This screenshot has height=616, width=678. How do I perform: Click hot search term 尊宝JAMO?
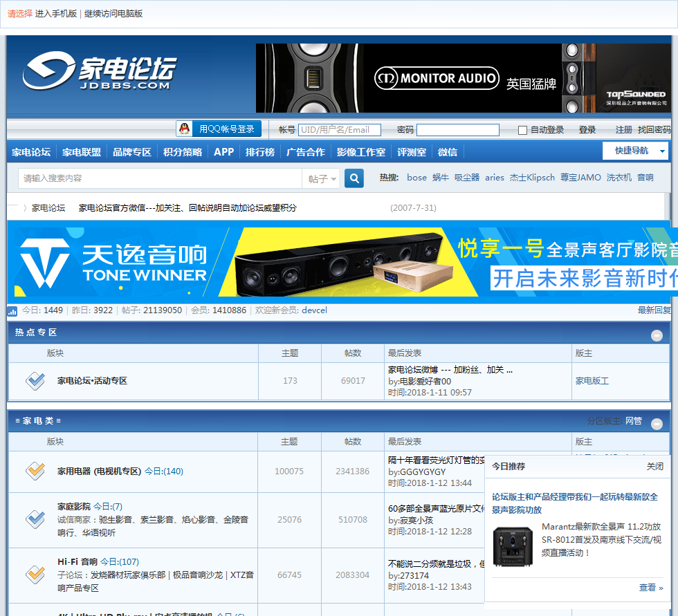tap(580, 178)
